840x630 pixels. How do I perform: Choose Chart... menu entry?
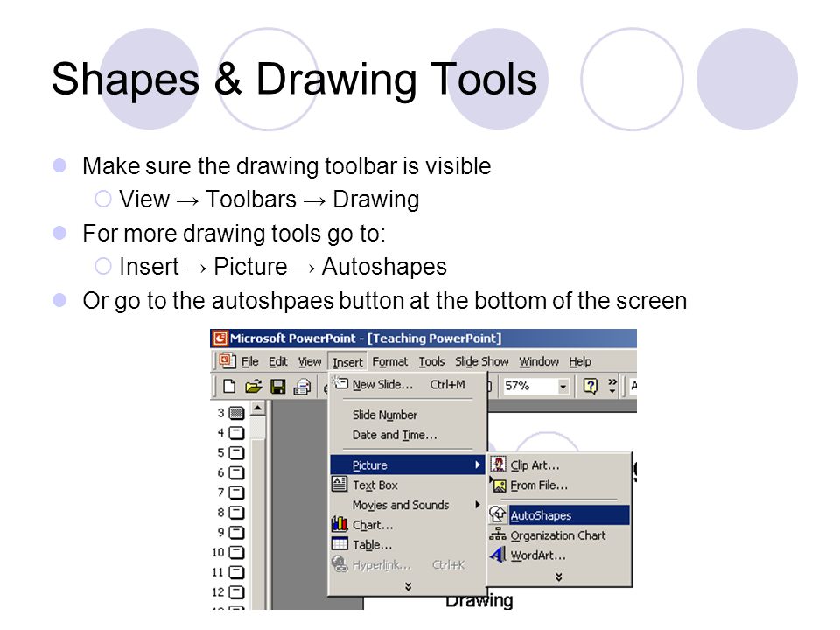407,525
